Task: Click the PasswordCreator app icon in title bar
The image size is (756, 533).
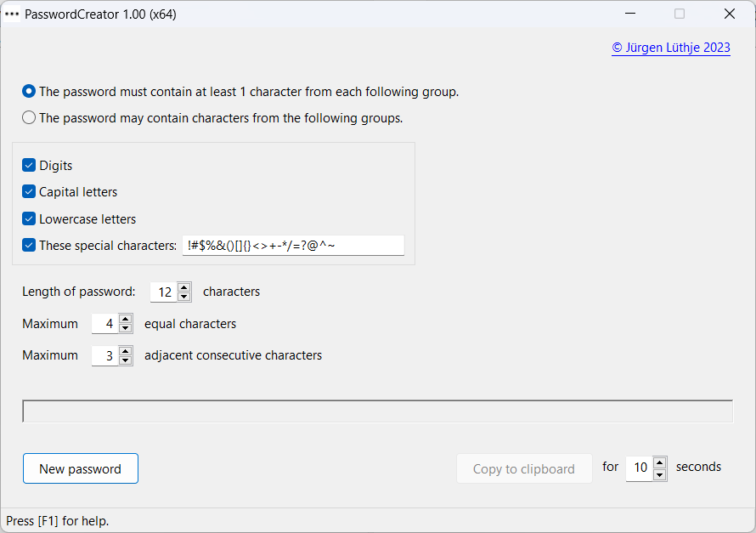Action: click(x=13, y=14)
